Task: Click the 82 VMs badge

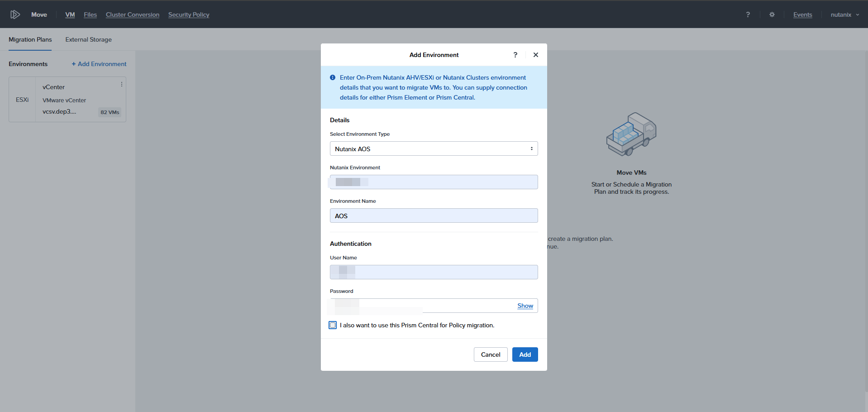Action: 110,112
